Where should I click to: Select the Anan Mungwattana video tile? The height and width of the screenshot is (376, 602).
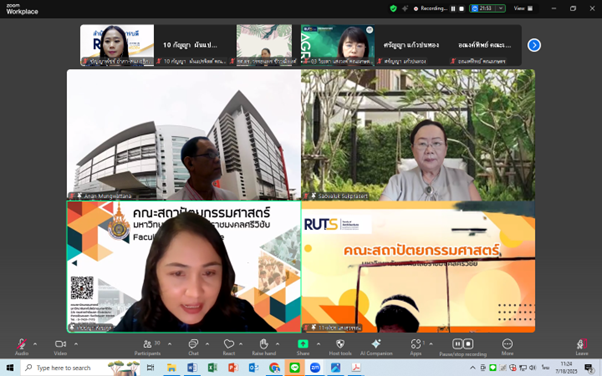tap(184, 134)
